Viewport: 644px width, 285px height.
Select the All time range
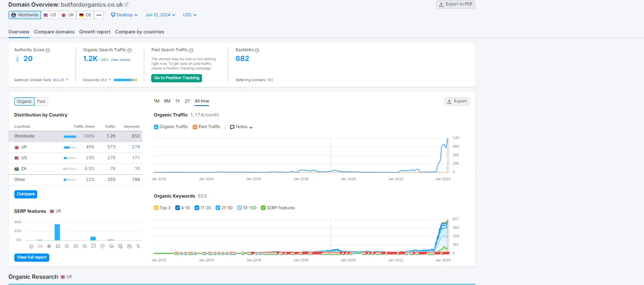coord(202,101)
